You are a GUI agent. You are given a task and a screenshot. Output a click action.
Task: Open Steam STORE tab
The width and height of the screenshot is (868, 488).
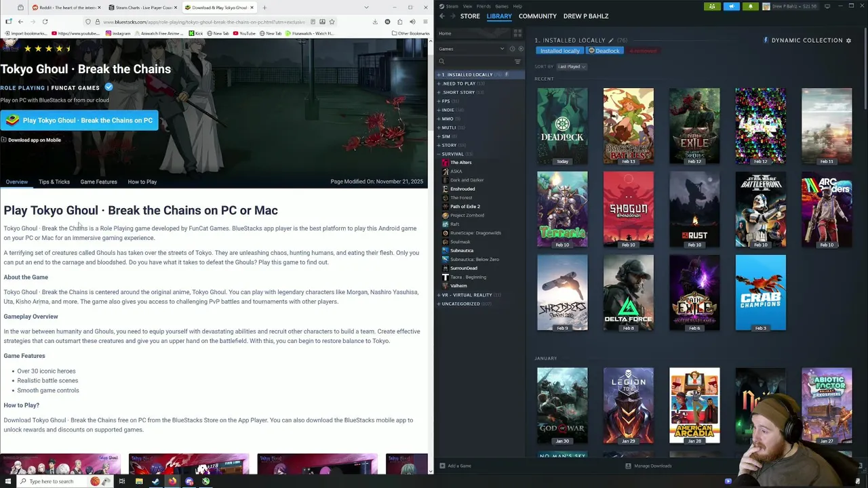click(470, 16)
